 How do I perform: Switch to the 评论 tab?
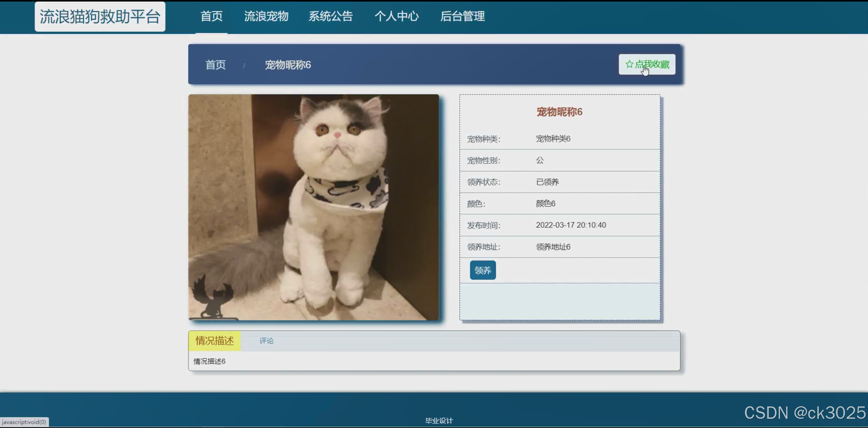pyautogui.click(x=266, y=341)
